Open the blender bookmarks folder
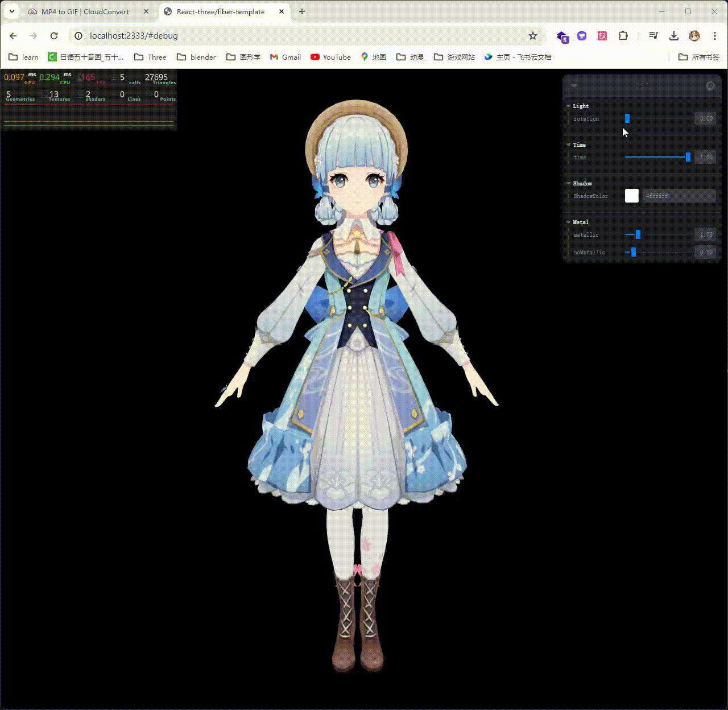The image size is (728, 710). click(196, 57)
